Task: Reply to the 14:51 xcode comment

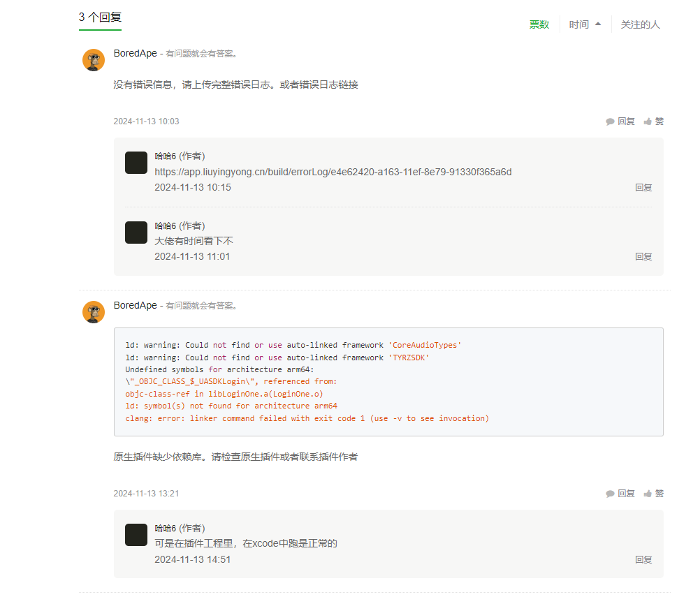Action: (x=643, y=559)
